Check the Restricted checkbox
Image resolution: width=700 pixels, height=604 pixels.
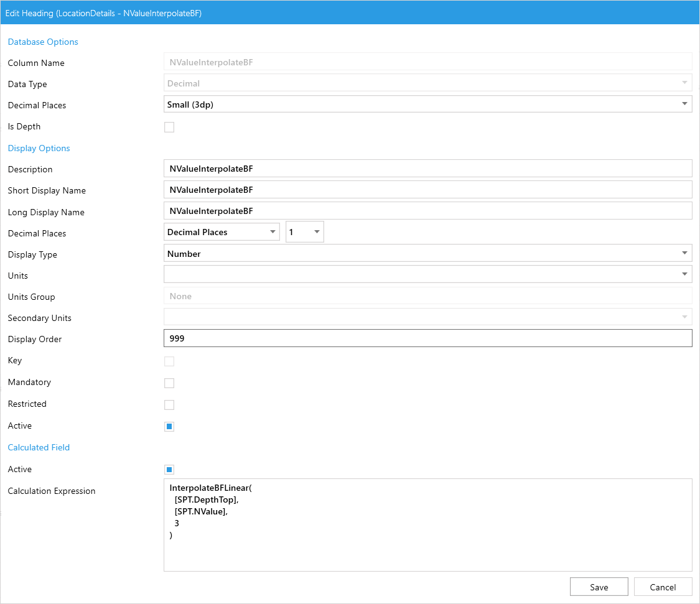click(x=169, y=405)
